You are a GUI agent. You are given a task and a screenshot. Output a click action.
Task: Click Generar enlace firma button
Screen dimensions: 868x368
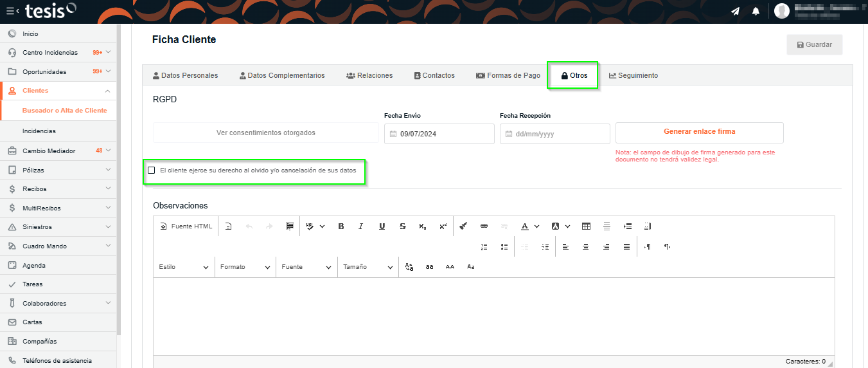(x=700, y=132)
